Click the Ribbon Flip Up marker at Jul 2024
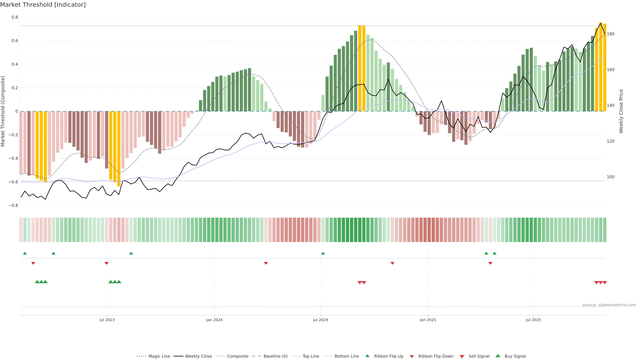This screenshot has width=644, height=362. pos(323,253)
